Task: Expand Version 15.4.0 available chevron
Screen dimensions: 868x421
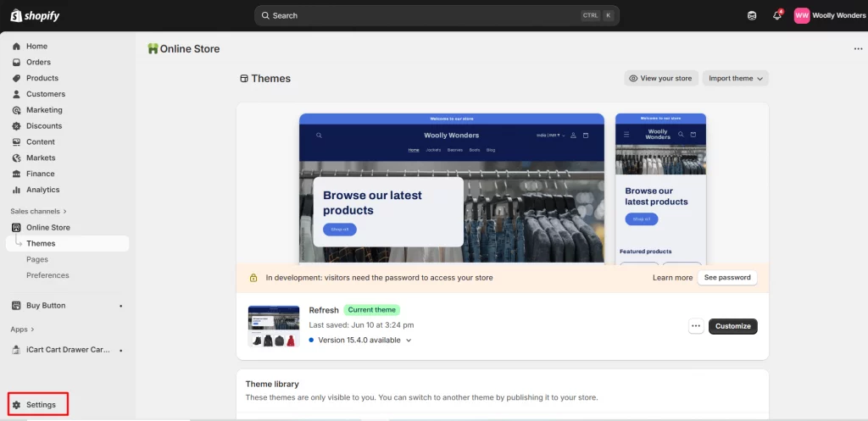Action: point(409,341)
